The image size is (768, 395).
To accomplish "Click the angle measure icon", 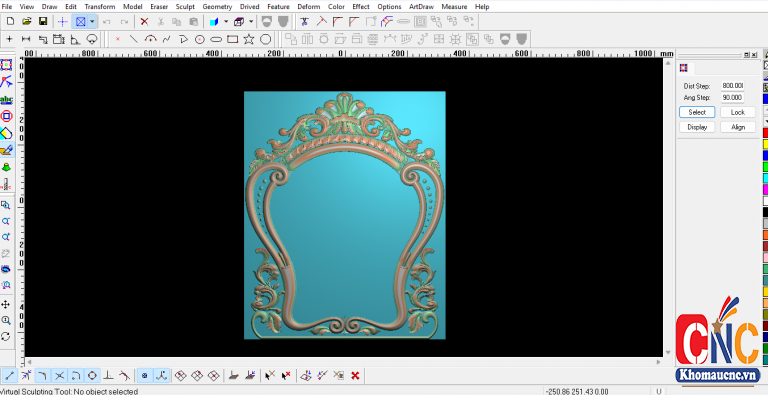I will point(75,39).
